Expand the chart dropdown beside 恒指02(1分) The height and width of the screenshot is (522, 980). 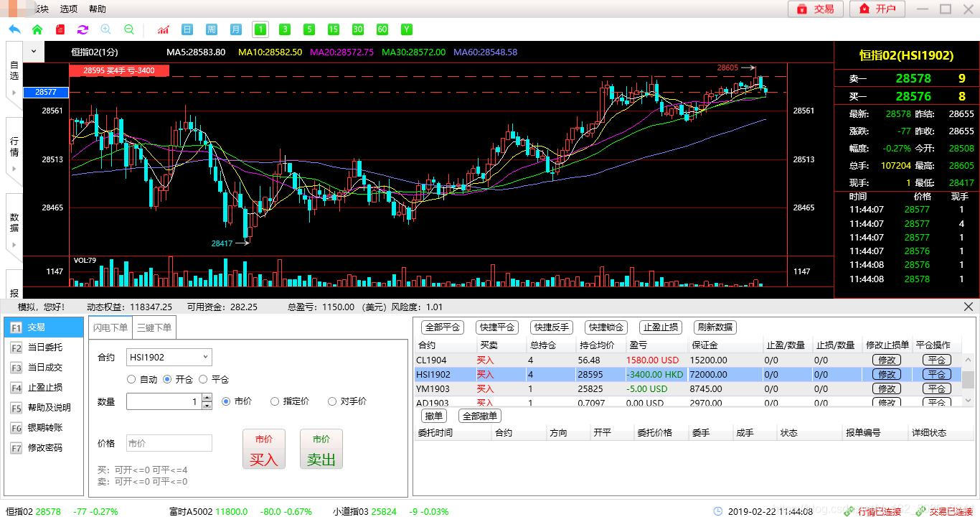point(34,52)
